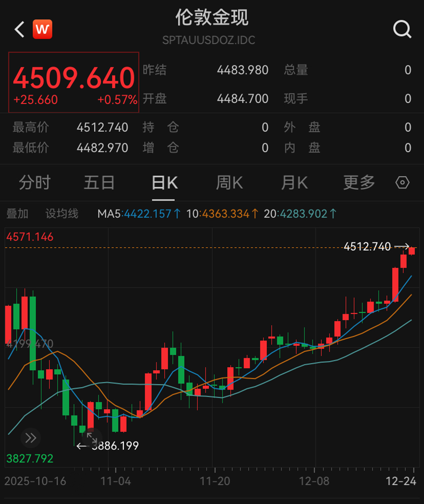Open the red W app icon
Viewport: 424px width, 504px height.
42,29
